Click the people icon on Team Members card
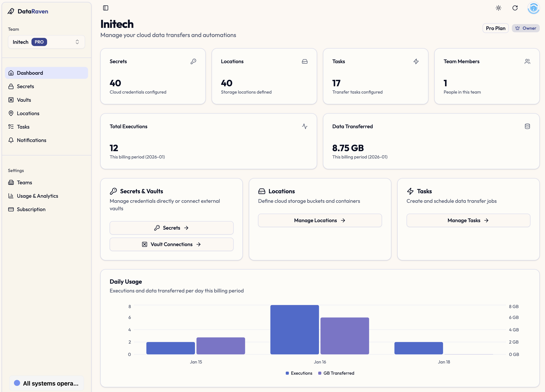This screenshot has width=545, height=392. 527,61
